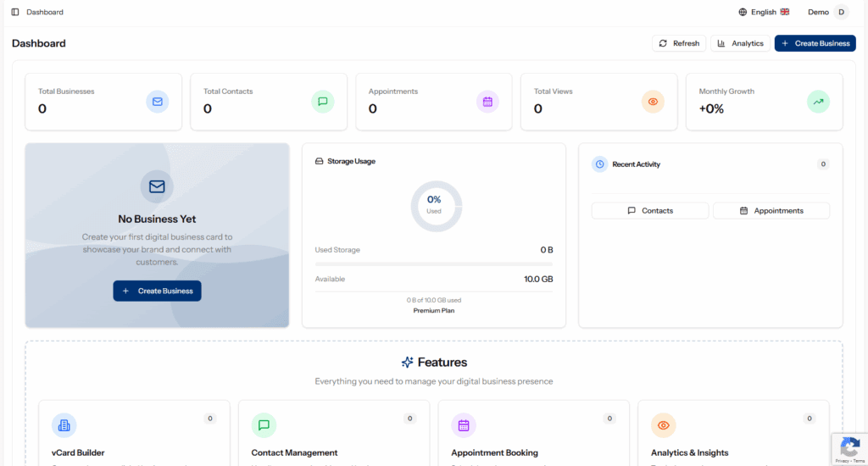
Task: Click Create Business in empty state card
Action: 157,291
